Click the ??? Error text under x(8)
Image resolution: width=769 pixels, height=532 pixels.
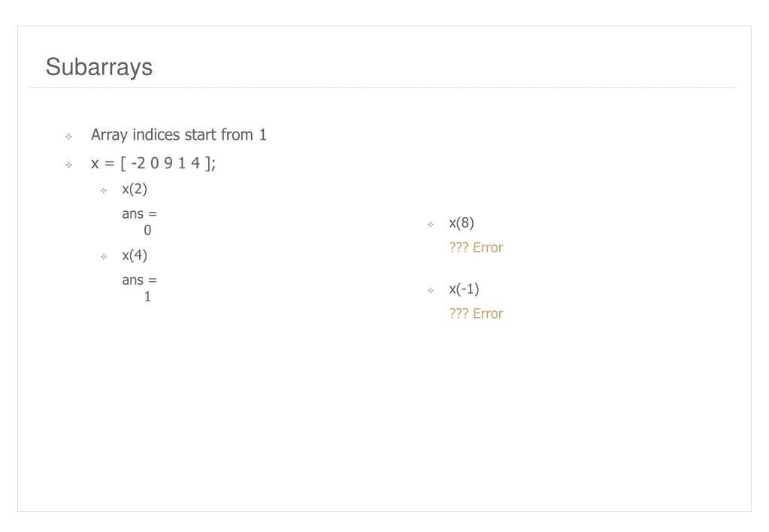477,248
